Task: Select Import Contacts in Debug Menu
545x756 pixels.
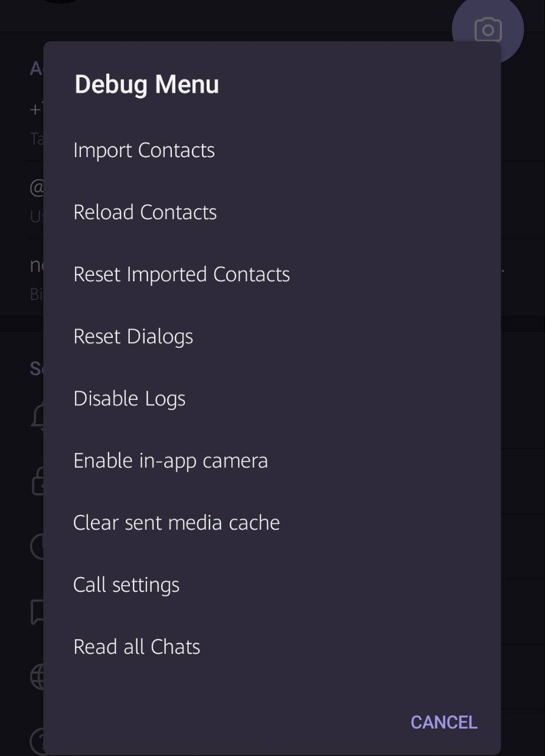Action: 144,150
